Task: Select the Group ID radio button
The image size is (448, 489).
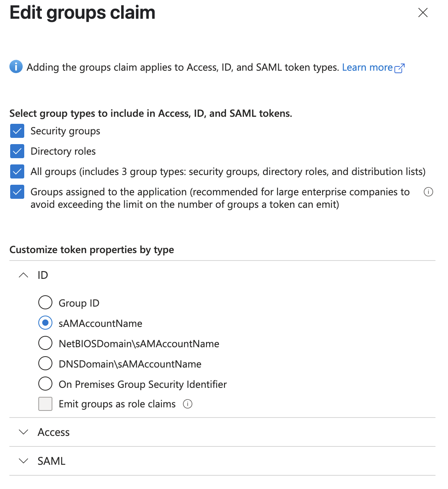Action: tap(45, 302)
